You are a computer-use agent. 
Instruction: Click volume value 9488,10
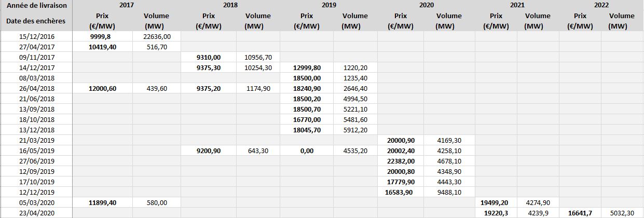[x=449, y=192]
